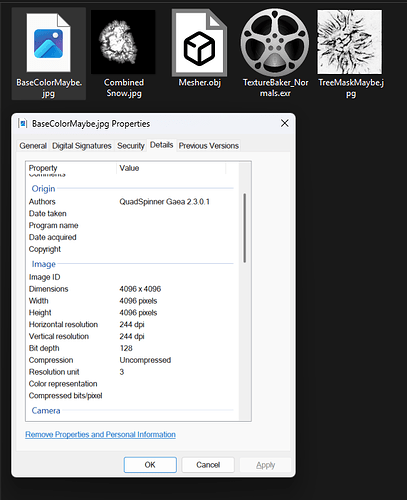Click the Origin section heading

[x=43, y=189]
